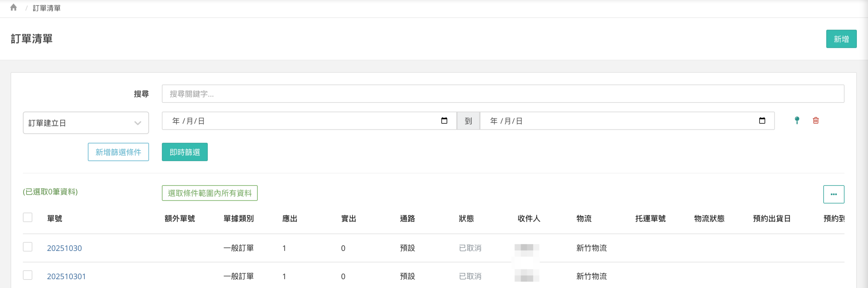Click the 訂單清單 breadcrumb item
Viewport: 868px width, 288px height.
46,8
